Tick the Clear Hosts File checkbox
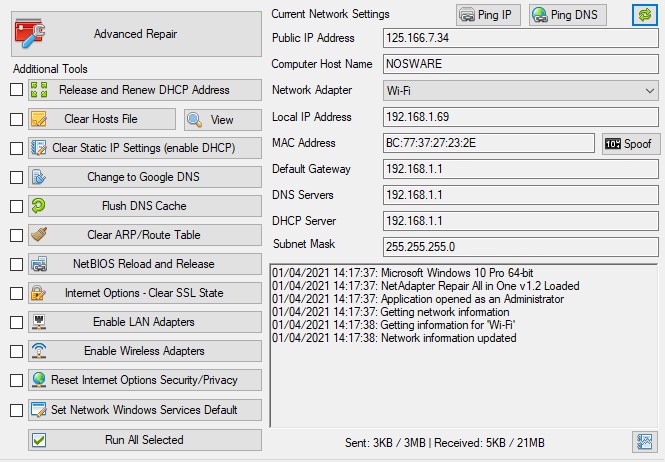Viewport: 665px width, 462px height. (17, 119)
